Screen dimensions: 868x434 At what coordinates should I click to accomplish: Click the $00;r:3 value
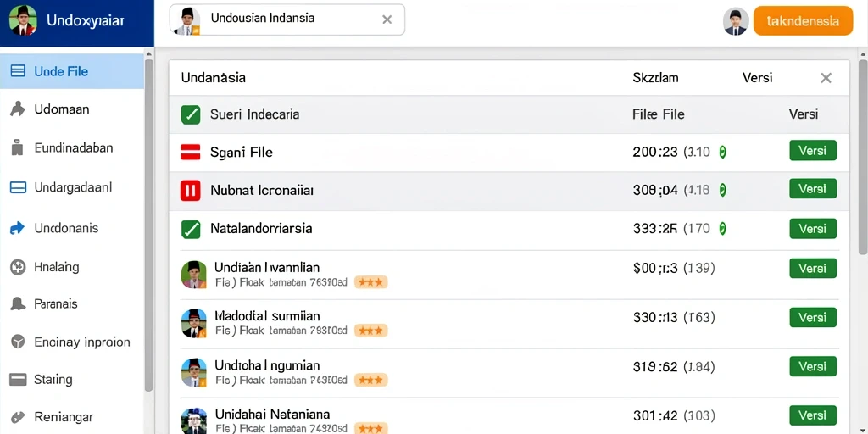point(655,269)
